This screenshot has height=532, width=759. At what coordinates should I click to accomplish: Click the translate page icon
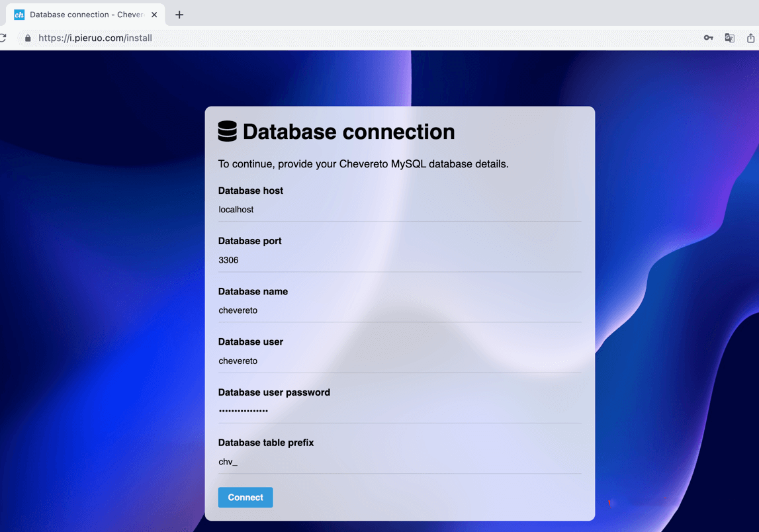pos(729,38)
